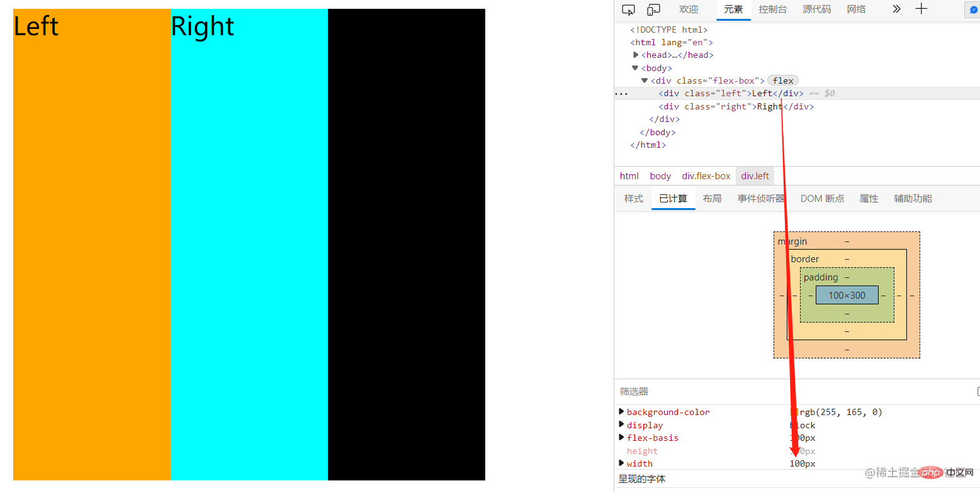Click the margin label in box model

point(792,241)
